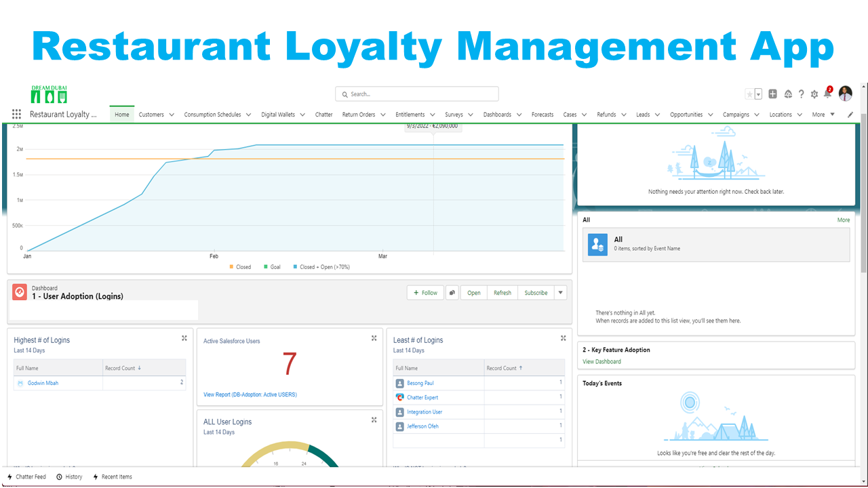Click the Recent Items lightning icon
The height and width of the screenshot is (488, 868).
pyautogui.click(x=96, y=476)
